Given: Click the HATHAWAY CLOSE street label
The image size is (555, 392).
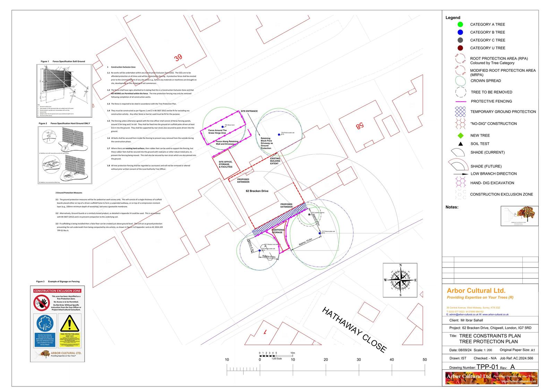Looking at the screenshot, I should tap(354, 330).
